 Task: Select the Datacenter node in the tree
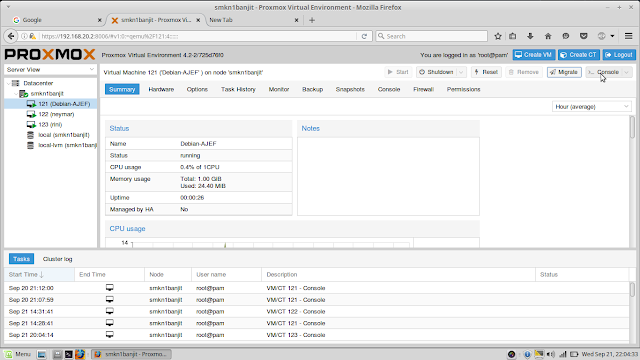(38, 83)
